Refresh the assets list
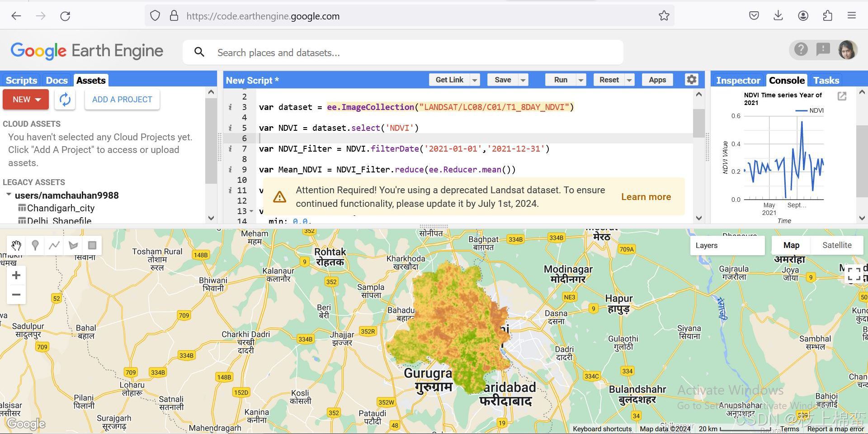Image resolution: width=868 pixels, height=434 pixels. coord(65,100)
